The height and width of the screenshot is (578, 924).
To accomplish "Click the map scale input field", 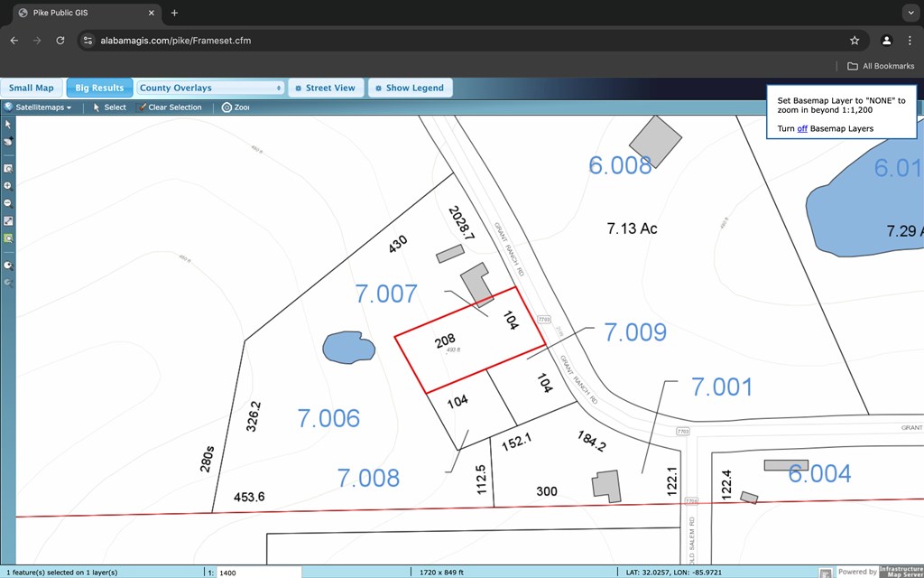I will 258,573.
